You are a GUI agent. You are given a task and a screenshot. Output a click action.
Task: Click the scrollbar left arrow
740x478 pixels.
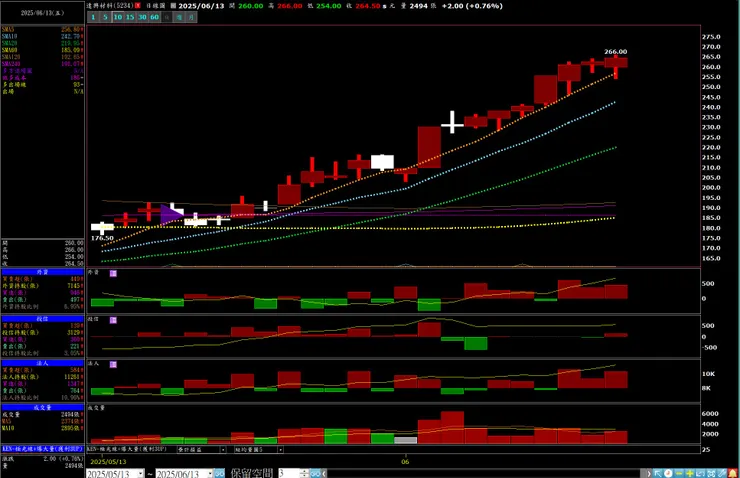point(324,473)
